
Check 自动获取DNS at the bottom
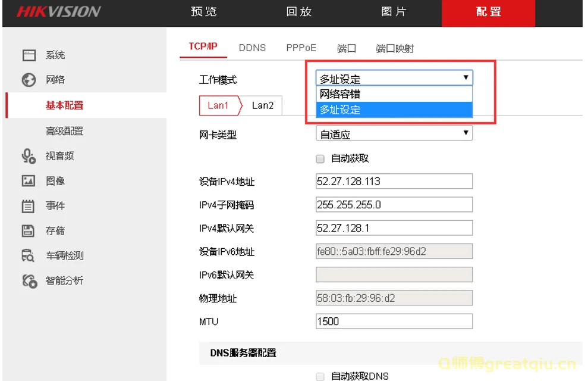[320, 376]
